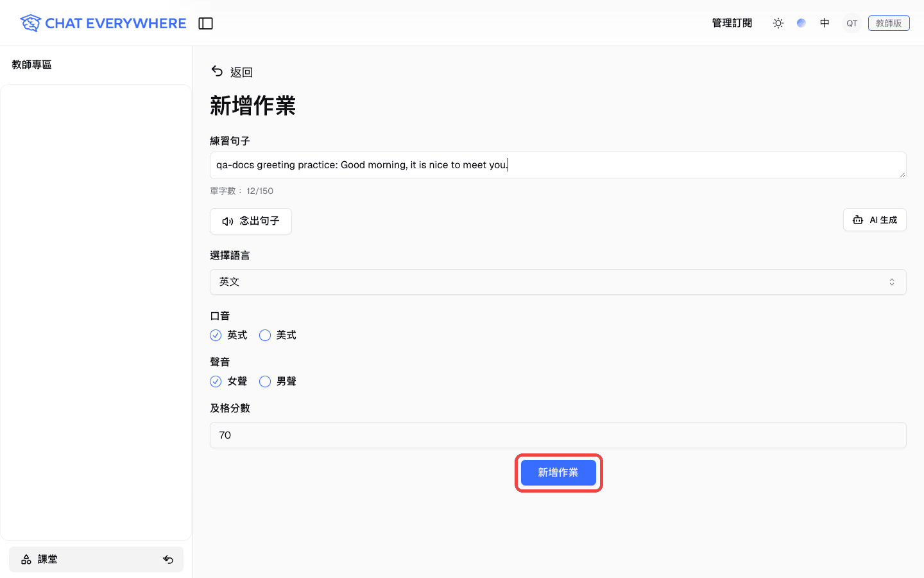Select 男聲 voice radio
The width and height of the screenshot is (924, 578).
[265, 381]
